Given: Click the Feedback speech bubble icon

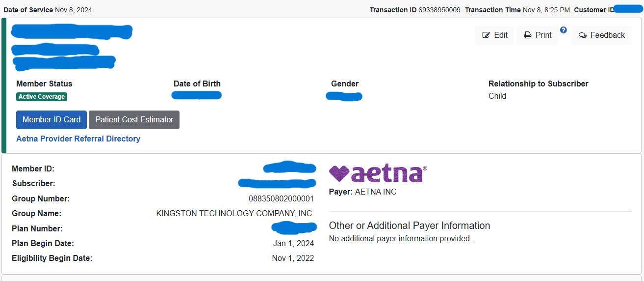Looking at the screenshot, I should point(583,35).
